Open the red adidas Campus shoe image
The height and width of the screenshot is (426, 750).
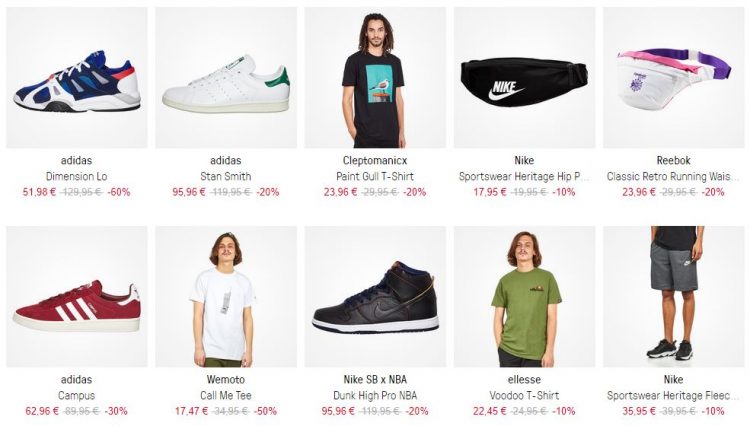click(77, 296)
